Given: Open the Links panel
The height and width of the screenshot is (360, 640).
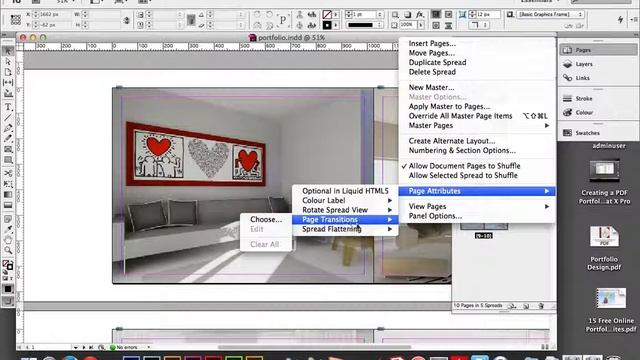Looking at the screenshot, I should [x=597, y=78].
